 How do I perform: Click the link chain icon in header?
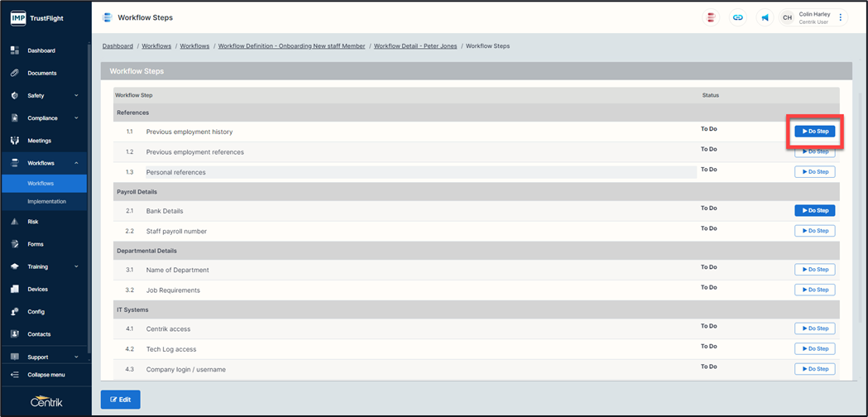click(738, 17)
